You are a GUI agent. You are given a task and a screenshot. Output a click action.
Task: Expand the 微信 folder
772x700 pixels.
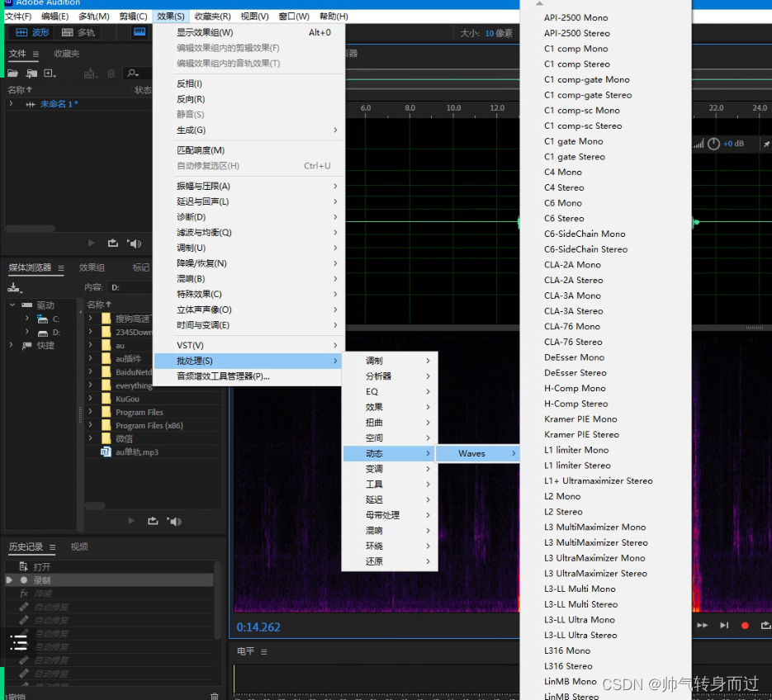click(x=90, y=438)
